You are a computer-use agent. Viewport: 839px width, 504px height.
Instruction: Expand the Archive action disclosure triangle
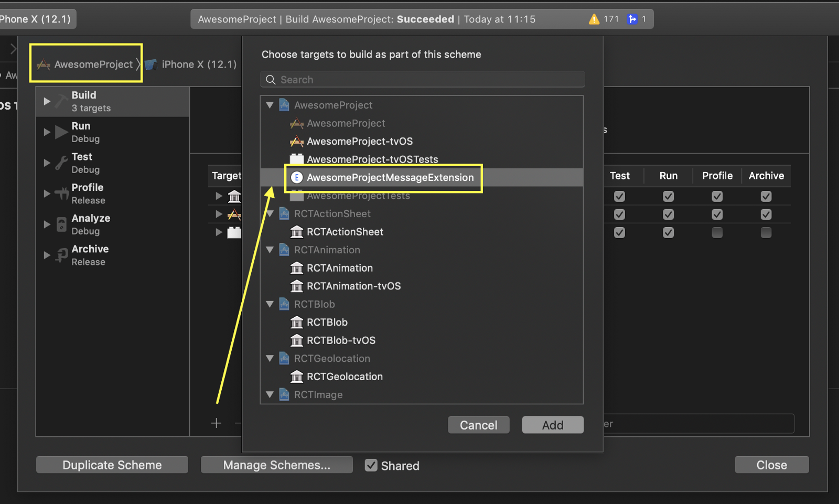tap(47, 255)
